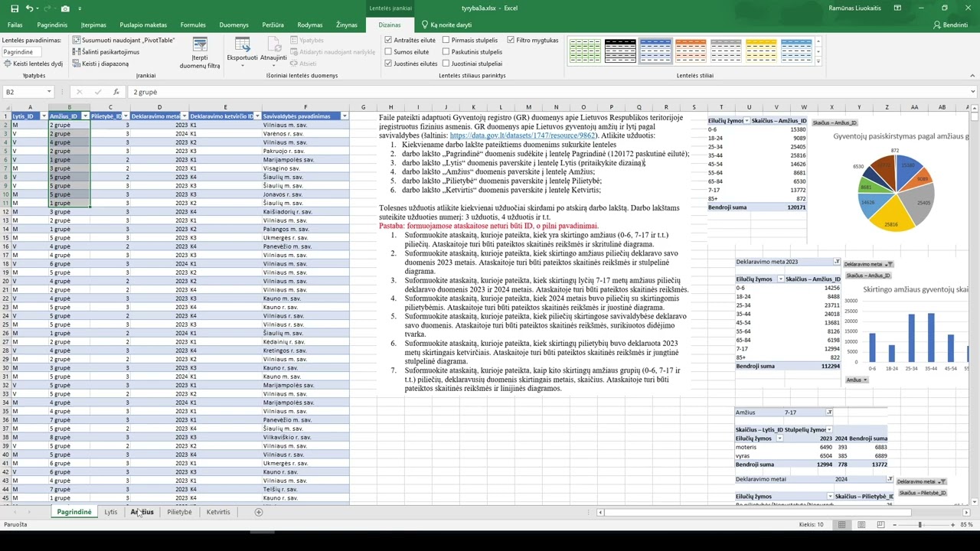Open Pilietybė_ID column filter dropdown
The image size is (980, 551).
point(126,116)
